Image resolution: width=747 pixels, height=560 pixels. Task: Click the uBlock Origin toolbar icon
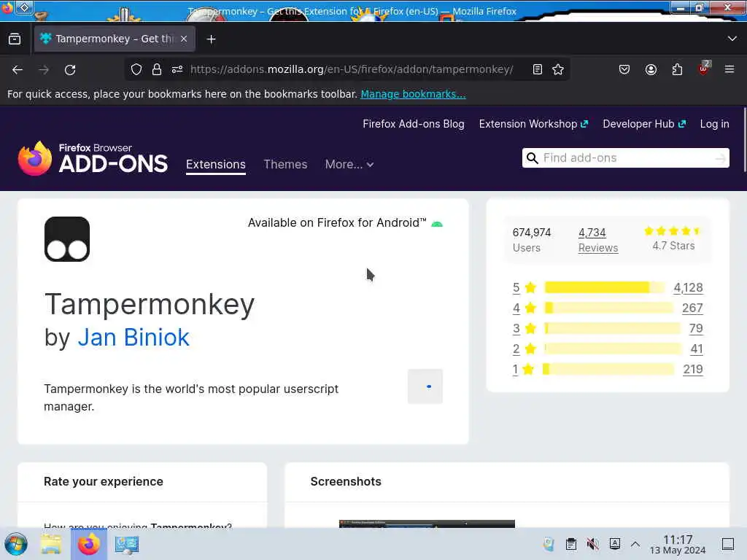click(704, 69)
